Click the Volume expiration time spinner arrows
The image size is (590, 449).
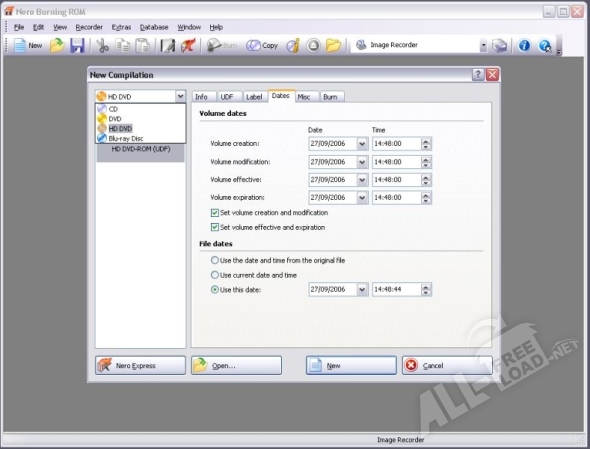[x=426, y=198]
